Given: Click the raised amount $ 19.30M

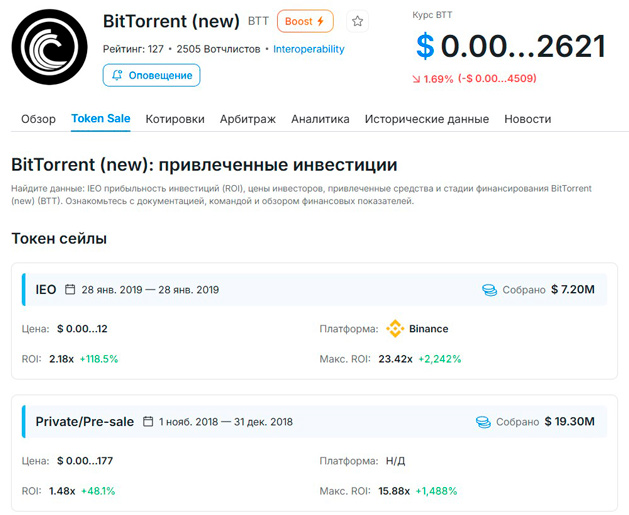Looking at the screenshot, I should tap(570, 422).
